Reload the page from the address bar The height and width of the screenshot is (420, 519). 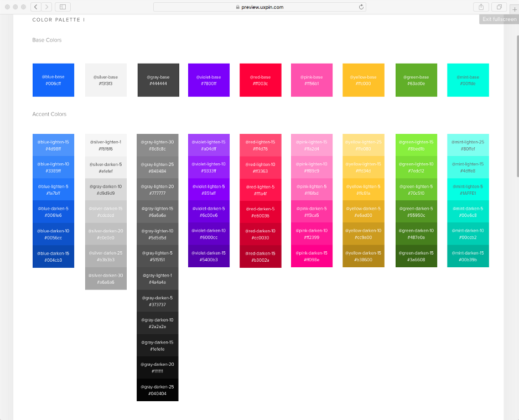point(361,7)
